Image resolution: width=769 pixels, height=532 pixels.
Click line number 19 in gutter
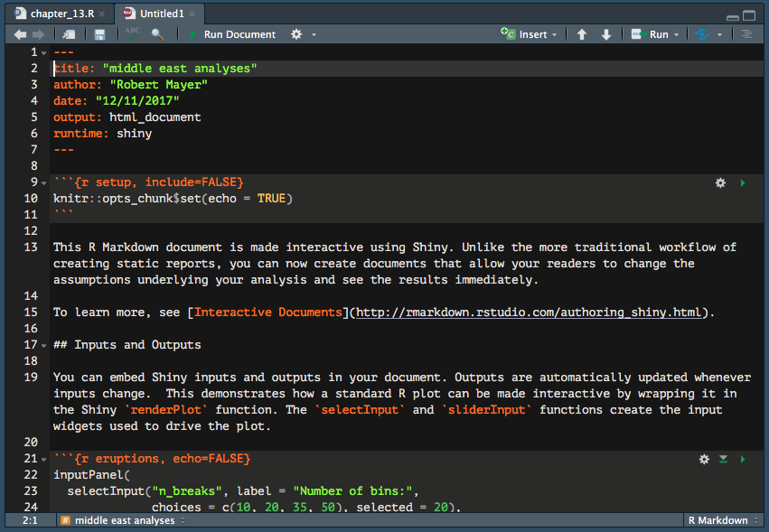pos(31,377)
